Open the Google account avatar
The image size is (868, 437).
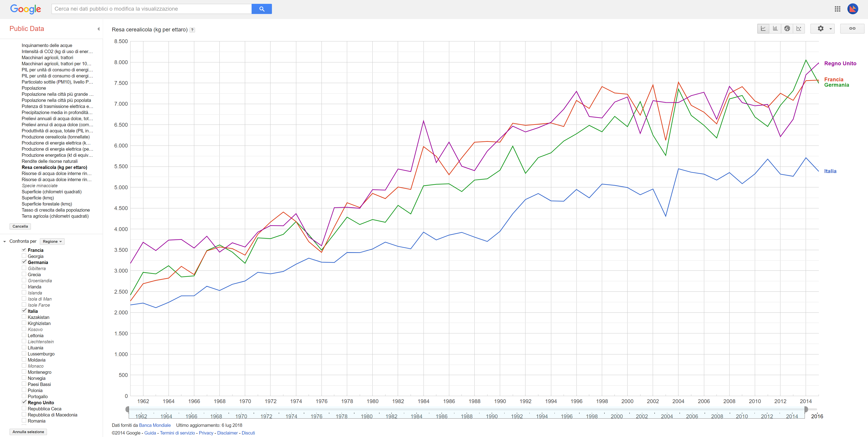[x=853, y=9]
